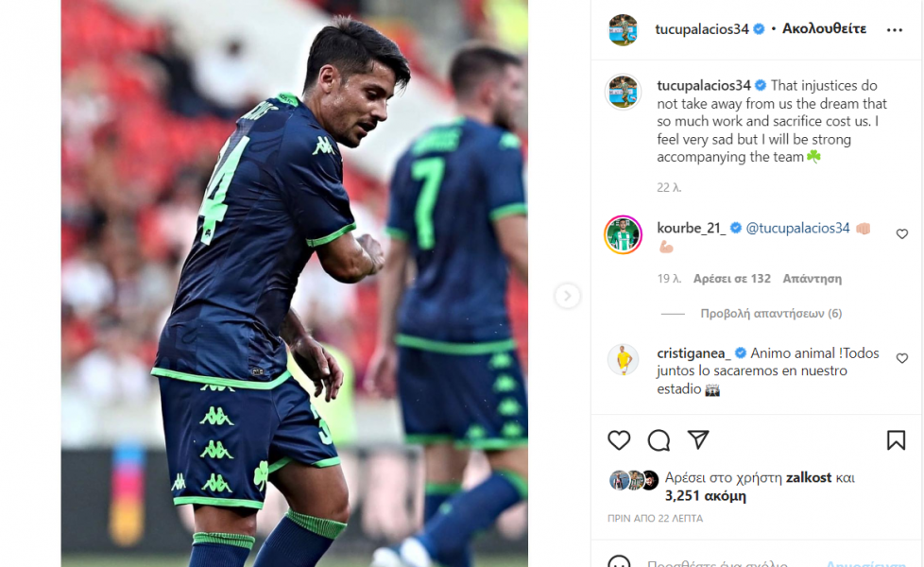
Task: Open the emoji picker smiley icon
Action: 619,563
